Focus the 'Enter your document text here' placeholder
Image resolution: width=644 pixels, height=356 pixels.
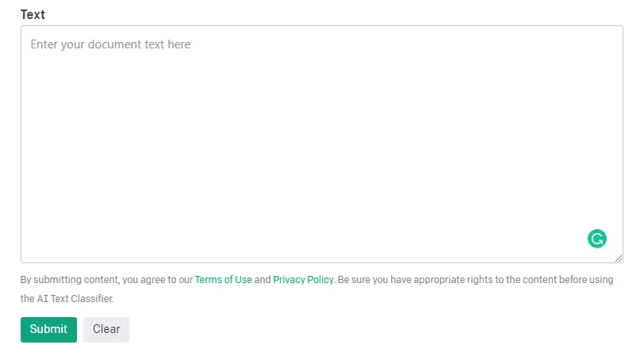click(110, 44)
